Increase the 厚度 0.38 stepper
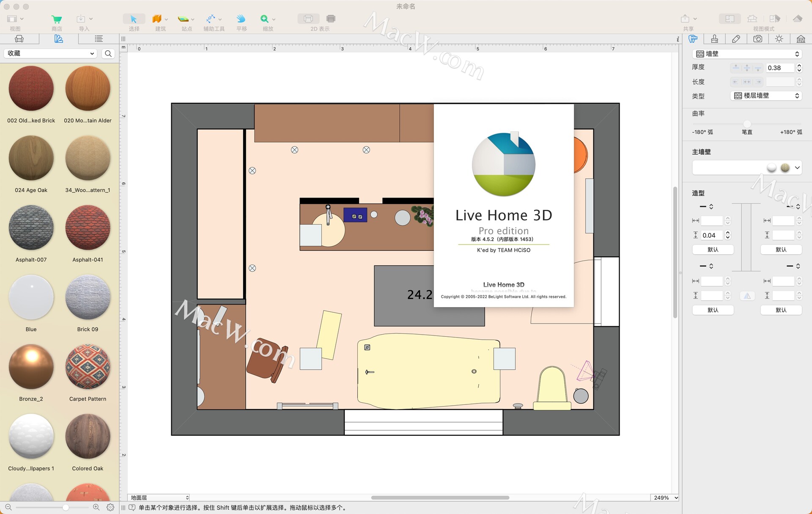The height and width of the screenshot is (514, 812). [x=799, y=66]
